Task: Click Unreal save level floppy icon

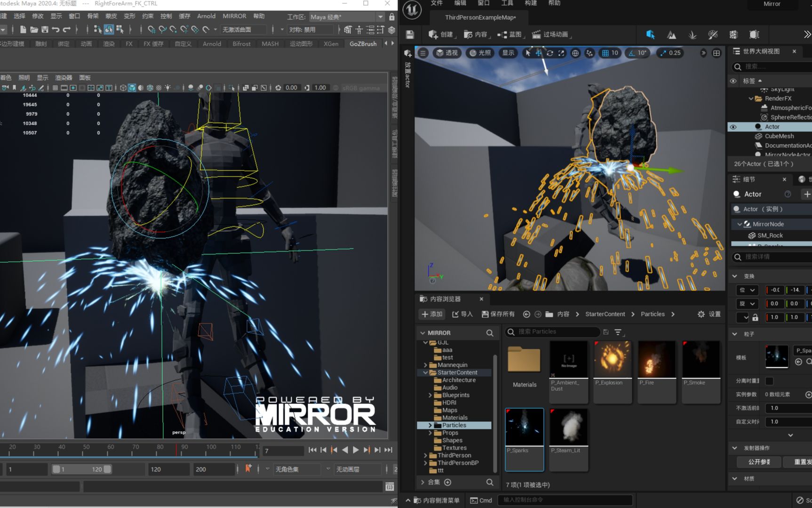Action: (x=410, y=34)
